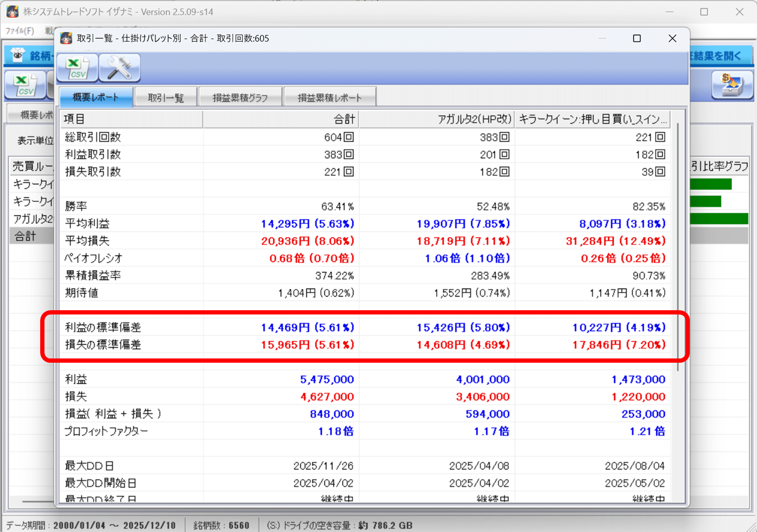Click the win rate value 82.35%
This screenshot has width=757, height=532.
[x=649, y=206]
